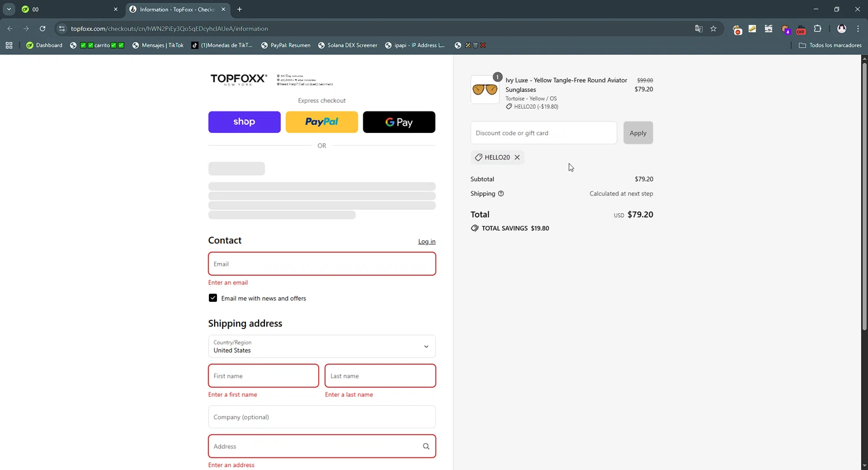Open the bookmark with tools and trash emojis
The width and height of the screenshot is (868, 470).
pyautogui.click(x=470, y=45)
